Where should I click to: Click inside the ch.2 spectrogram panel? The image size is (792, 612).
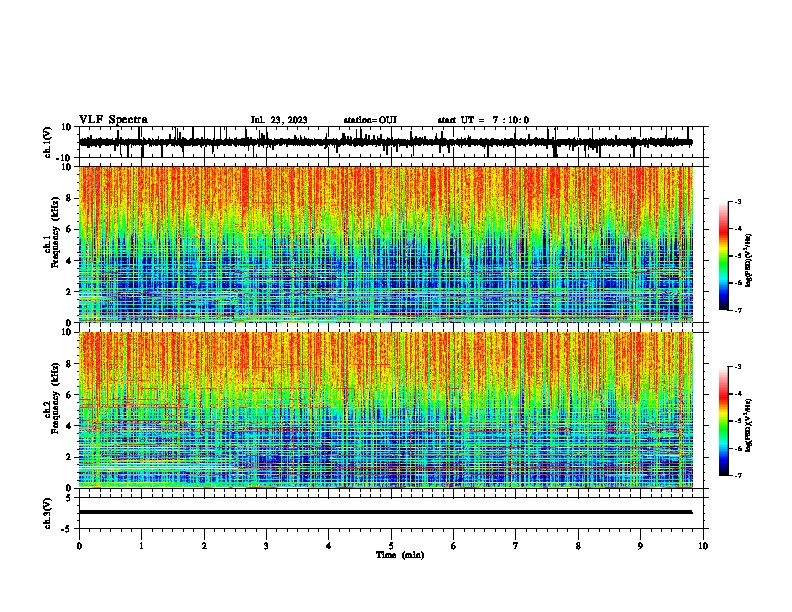coord(393,410)
